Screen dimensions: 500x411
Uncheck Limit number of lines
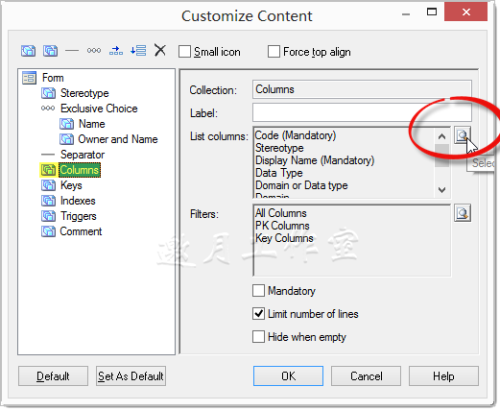[x=259, y=314]
